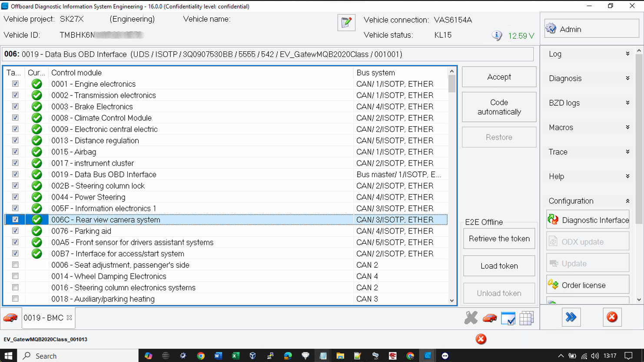644x362 pixels.
Task: Click Load token button
Action: click(499, 266)
